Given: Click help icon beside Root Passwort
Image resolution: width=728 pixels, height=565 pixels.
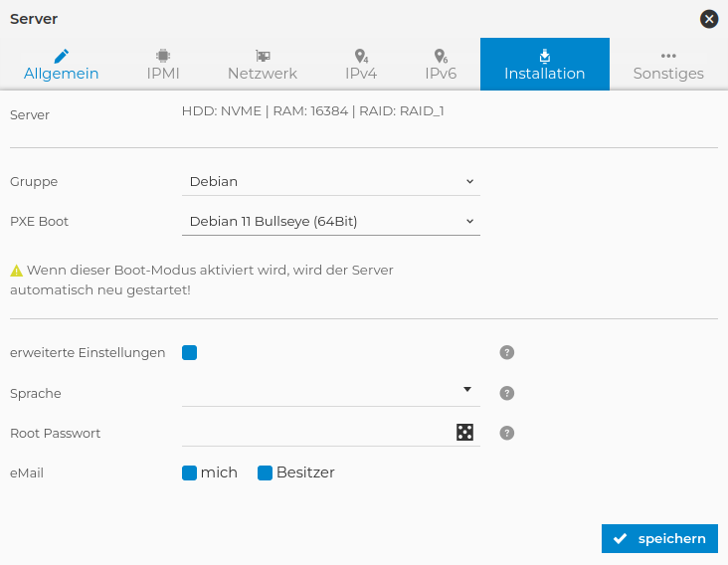Looking at the screenshot, I should click(506, 433).
